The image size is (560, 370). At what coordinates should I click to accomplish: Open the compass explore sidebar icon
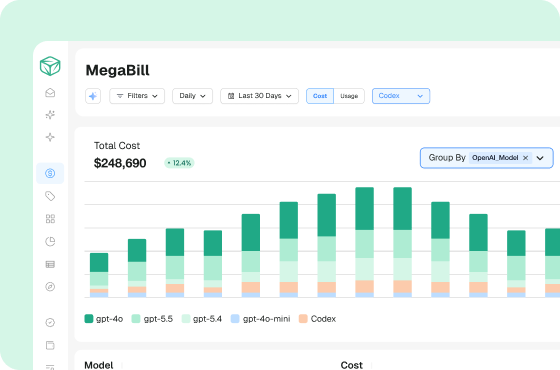pyautogui.click(x=50, y=286)
